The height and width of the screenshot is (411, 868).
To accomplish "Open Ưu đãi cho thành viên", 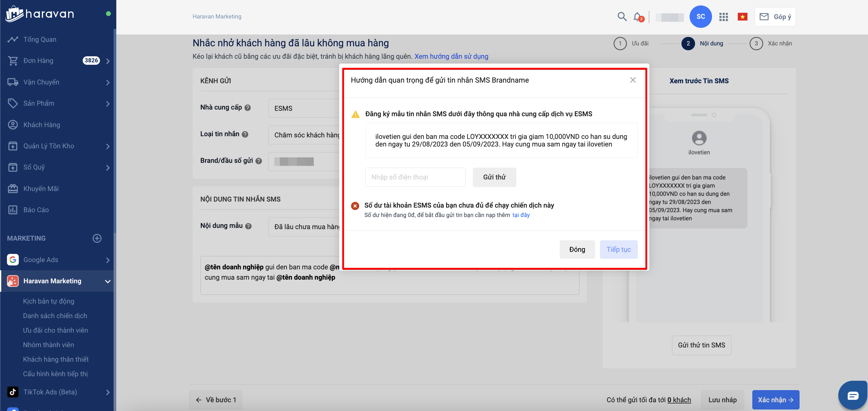I will coord(55,330).
